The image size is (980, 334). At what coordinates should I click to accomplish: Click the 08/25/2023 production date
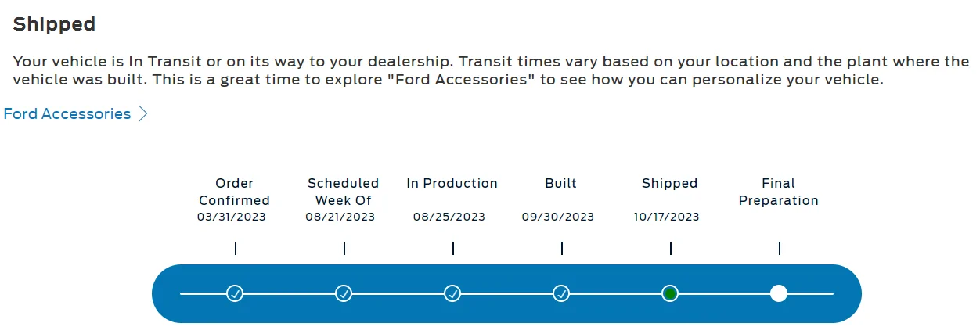449,217
